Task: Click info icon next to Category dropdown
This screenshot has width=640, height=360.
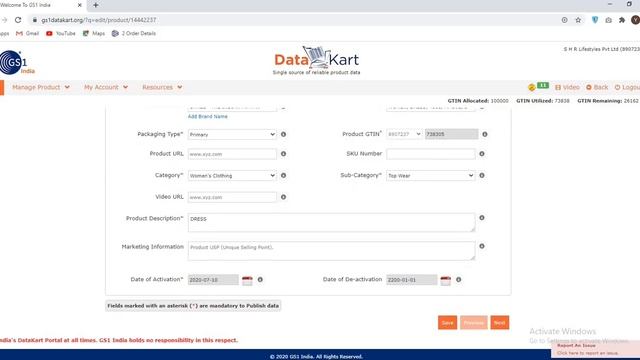Action: click(283, 176)
